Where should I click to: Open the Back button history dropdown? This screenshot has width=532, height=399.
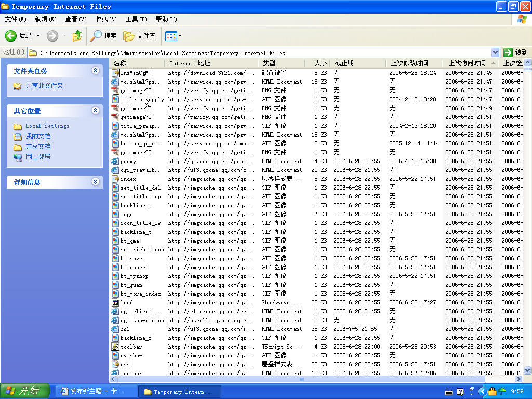point(38,36)
